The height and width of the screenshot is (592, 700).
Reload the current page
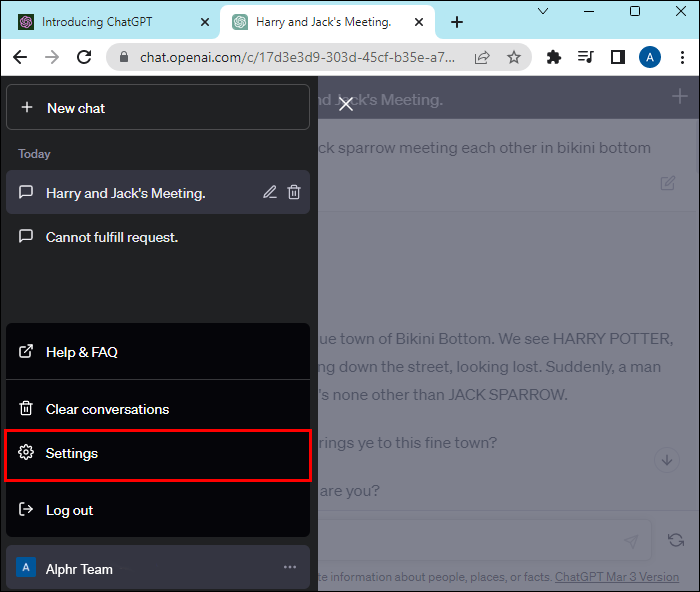(x=84, y=57)
